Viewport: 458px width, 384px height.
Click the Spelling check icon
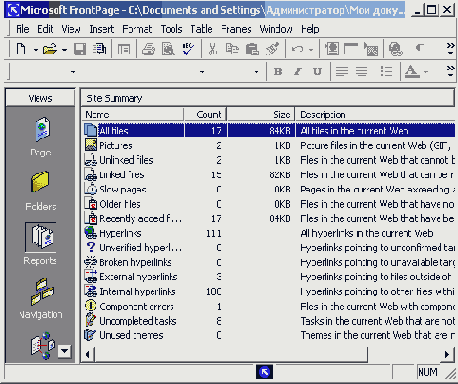[188, 49]
